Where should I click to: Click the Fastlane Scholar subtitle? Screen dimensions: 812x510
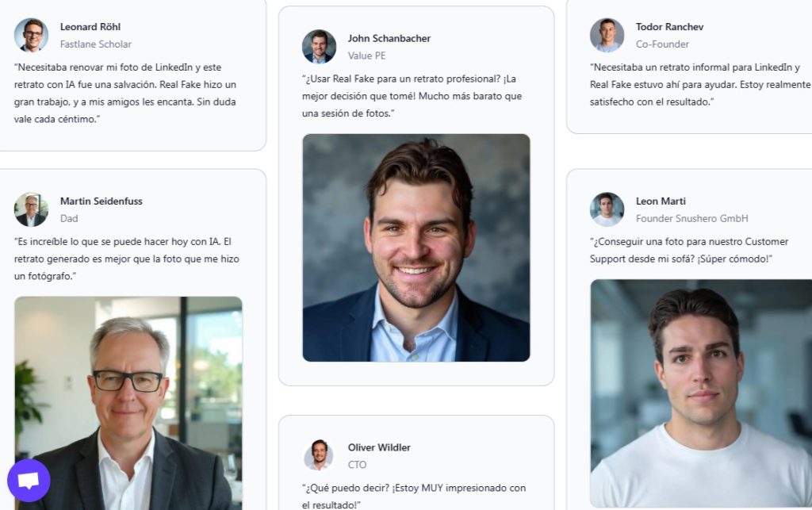pos(96,44)
